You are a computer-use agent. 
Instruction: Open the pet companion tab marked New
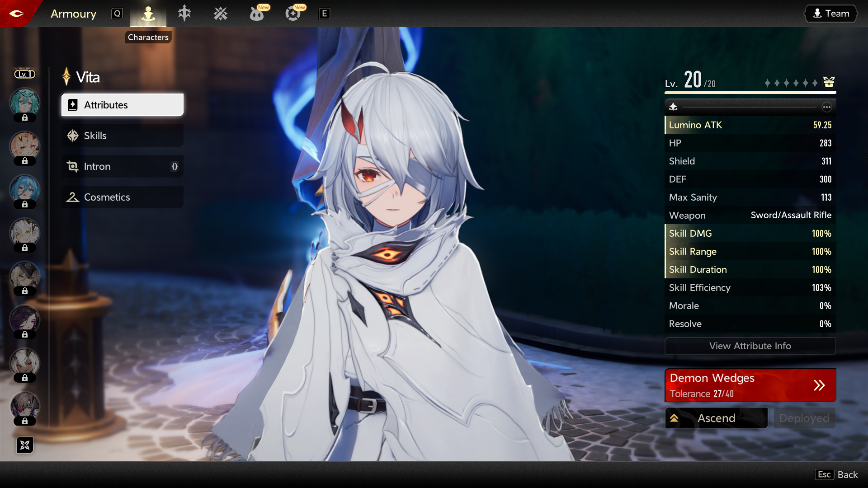click(257, 14)
